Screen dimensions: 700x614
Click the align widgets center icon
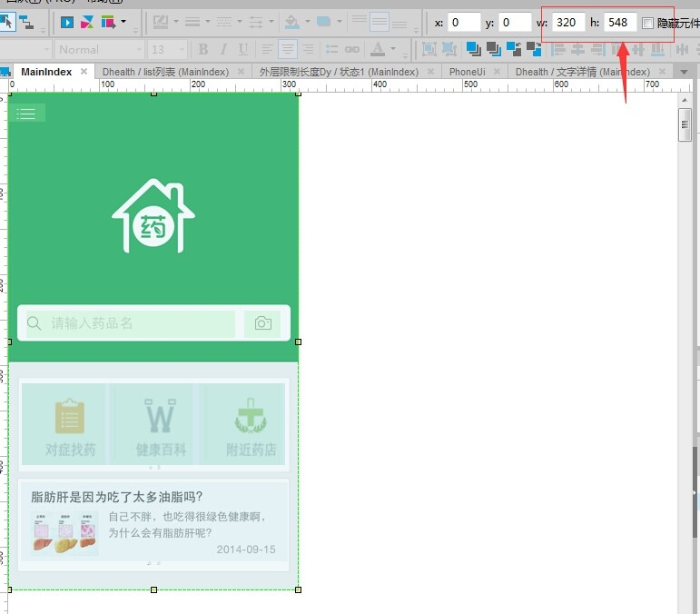[577, 49]
